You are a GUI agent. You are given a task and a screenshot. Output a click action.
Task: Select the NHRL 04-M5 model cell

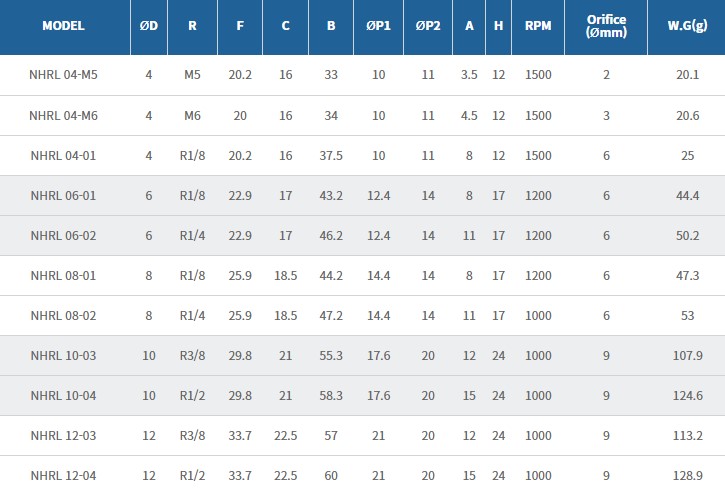(x=63, y=75)
